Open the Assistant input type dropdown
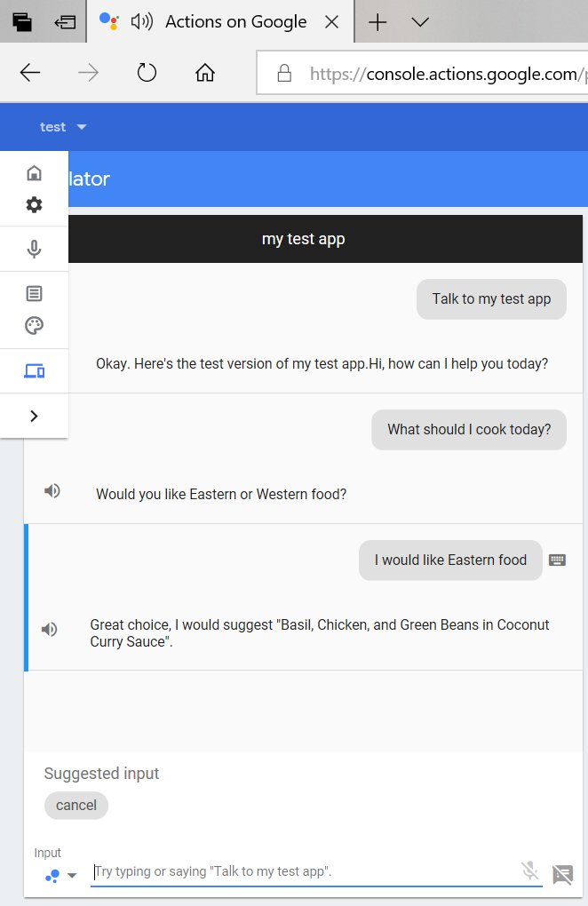Screen dimensions: 588x906 coord(61,876)
